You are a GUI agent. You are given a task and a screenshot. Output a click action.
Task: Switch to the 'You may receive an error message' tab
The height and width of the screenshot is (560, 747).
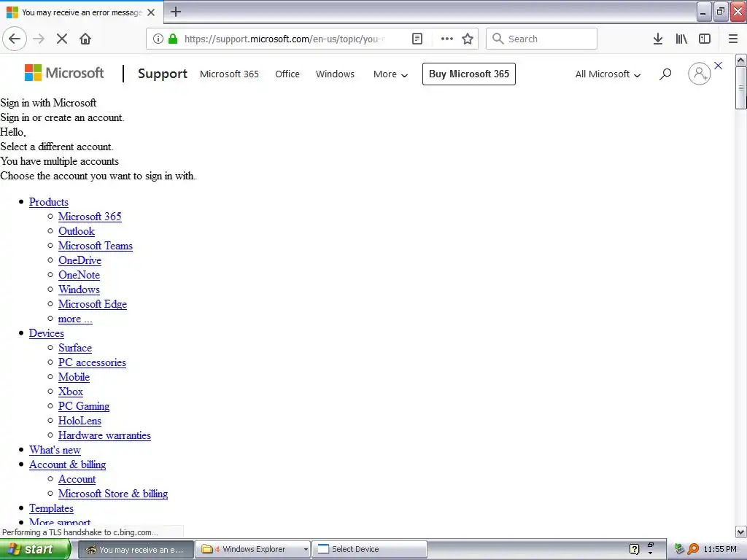coord(82,12)
